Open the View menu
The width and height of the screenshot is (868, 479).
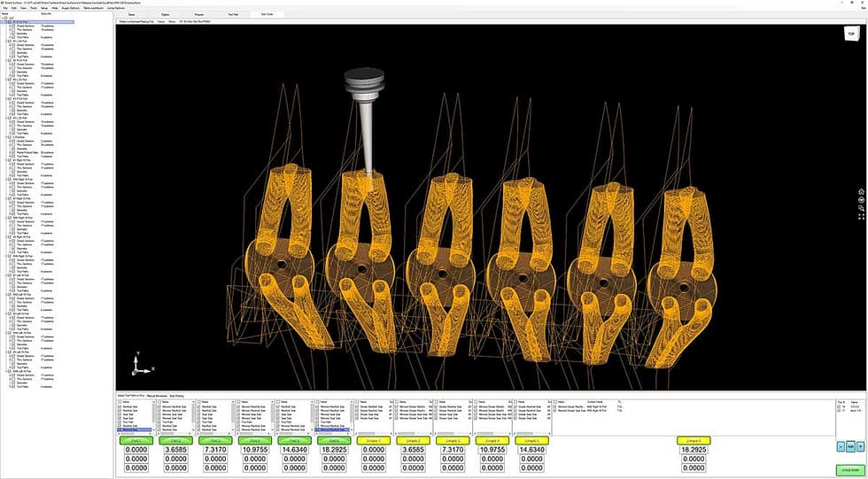(23, 8)
